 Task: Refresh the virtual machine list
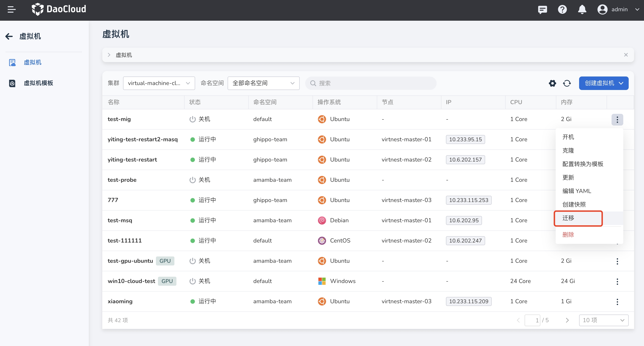(x=567, y=83)
